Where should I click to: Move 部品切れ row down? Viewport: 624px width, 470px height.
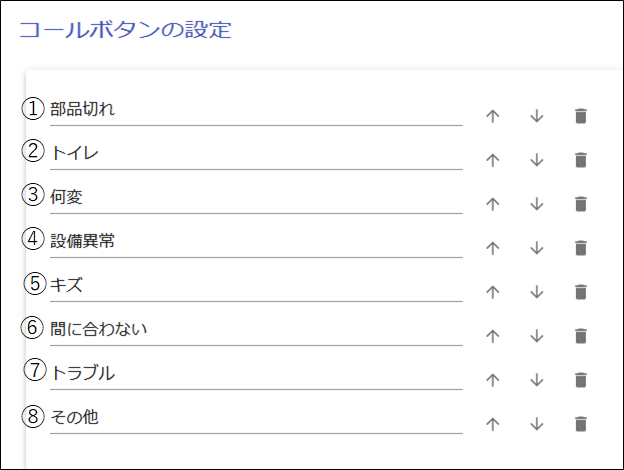click(536, 116)
